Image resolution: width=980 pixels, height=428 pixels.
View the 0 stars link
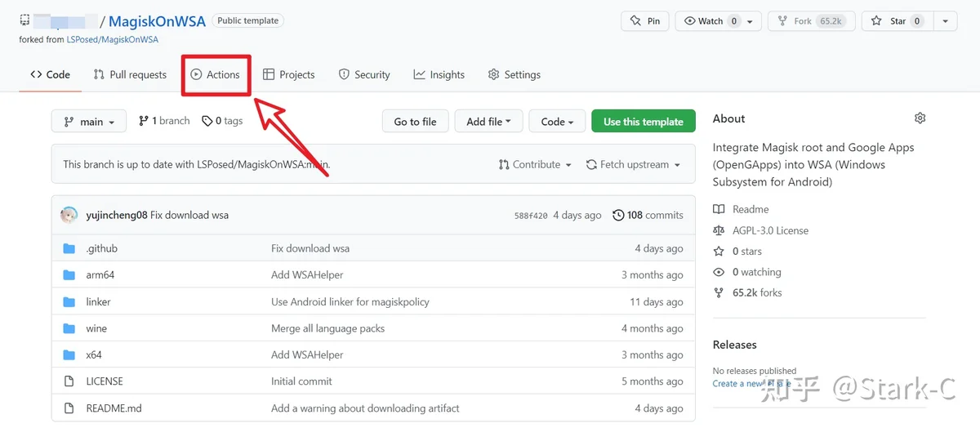coord(737,252)
